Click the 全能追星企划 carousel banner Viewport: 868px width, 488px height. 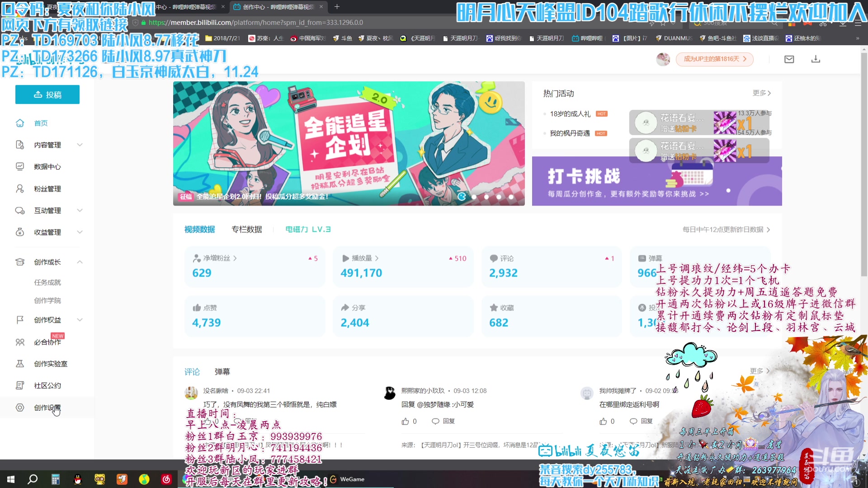(349, 143)
